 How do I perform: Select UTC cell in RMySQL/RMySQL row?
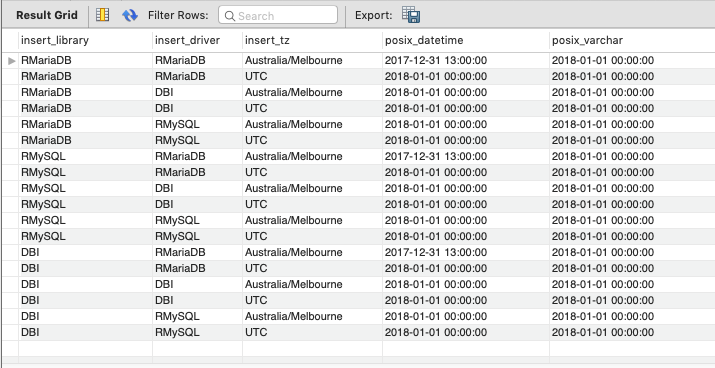pos(312,236)
